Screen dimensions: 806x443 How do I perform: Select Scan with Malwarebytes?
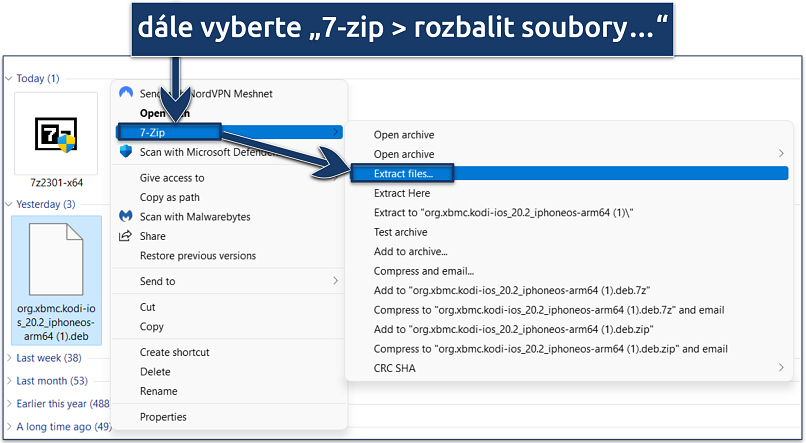[195, 217]
